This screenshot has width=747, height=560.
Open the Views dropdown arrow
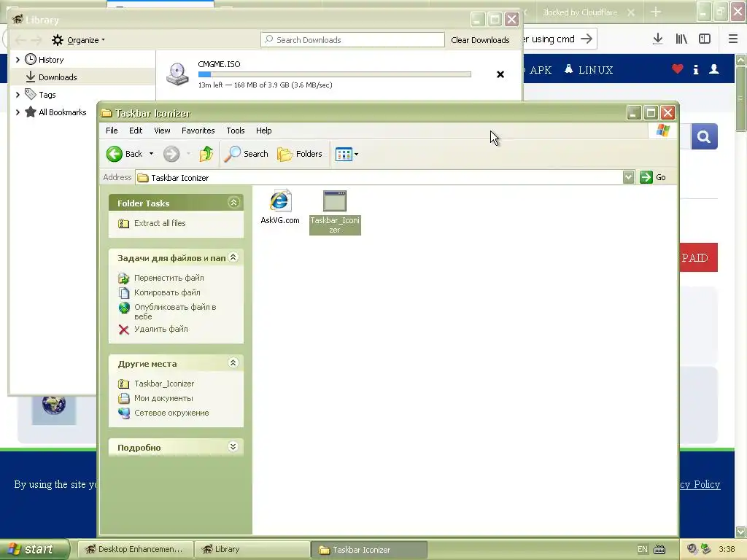356,155
